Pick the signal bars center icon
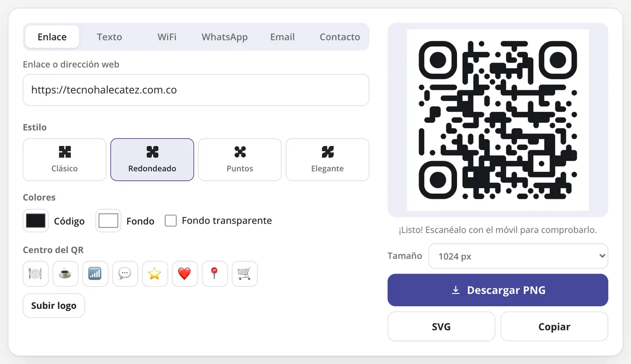631x364 pixels. click(95, 274)
